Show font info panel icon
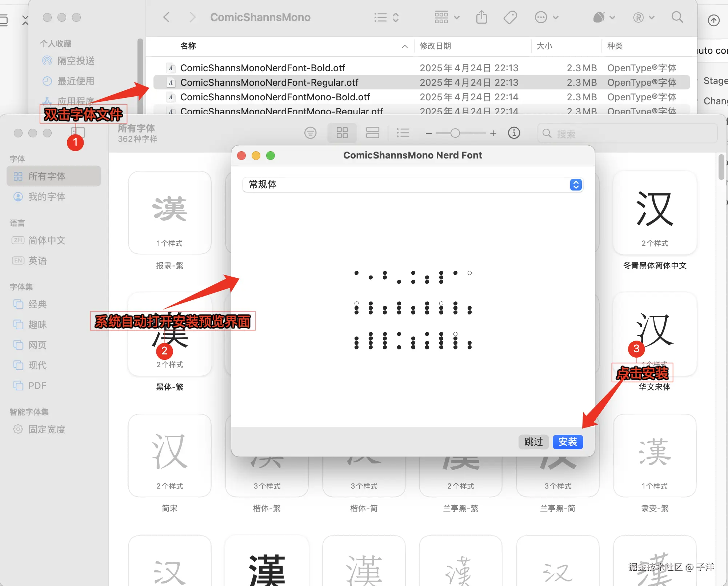 [x=514, y=133]
